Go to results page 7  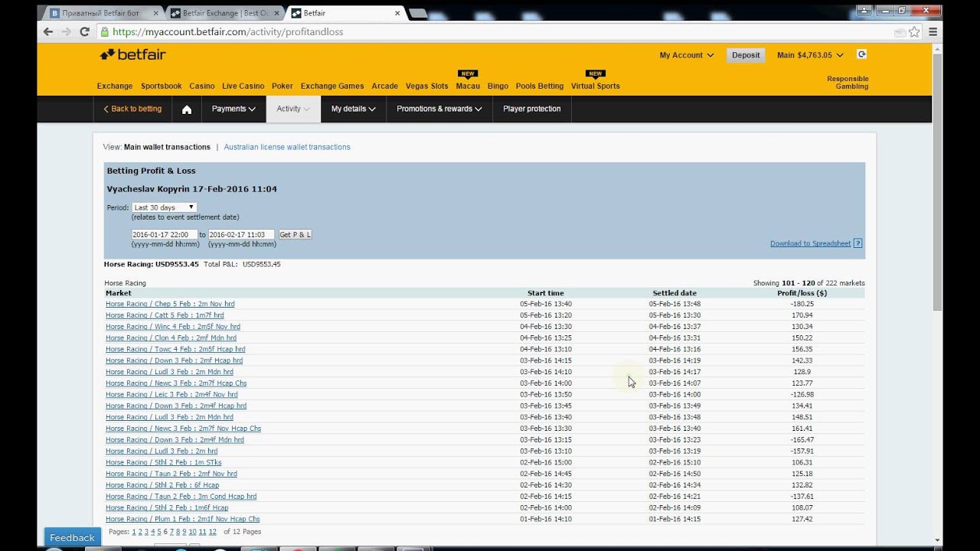click(x=171, y=532)
